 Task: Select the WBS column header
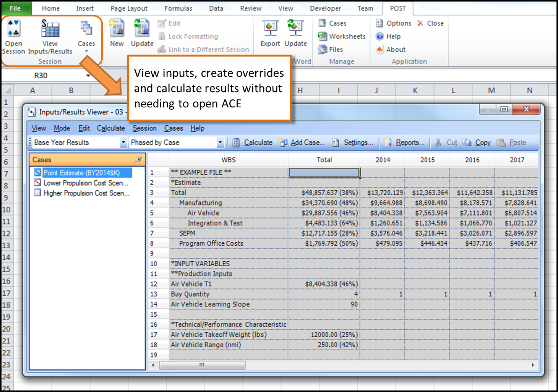point(229,160)
